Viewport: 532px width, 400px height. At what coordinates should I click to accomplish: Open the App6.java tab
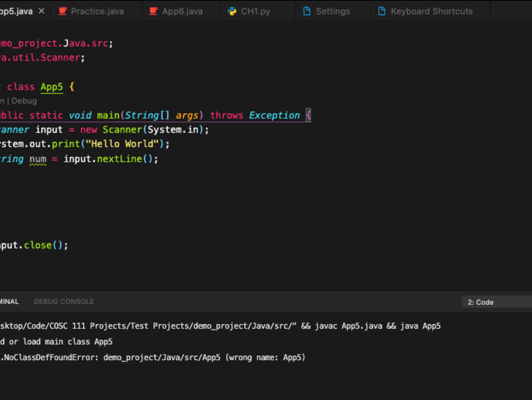click(182, 11)
